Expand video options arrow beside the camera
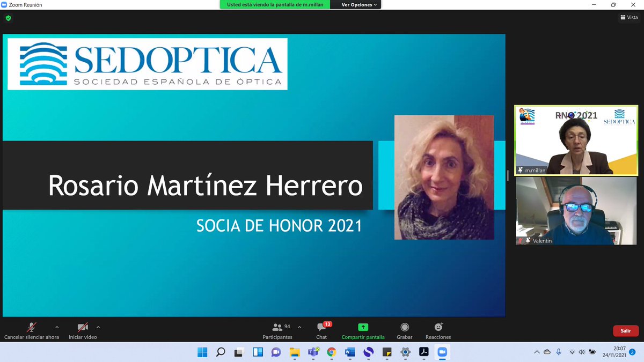Image resolution: width=644 pixels, height=362 pixels. pyautogui.click(x=98, y=327)
